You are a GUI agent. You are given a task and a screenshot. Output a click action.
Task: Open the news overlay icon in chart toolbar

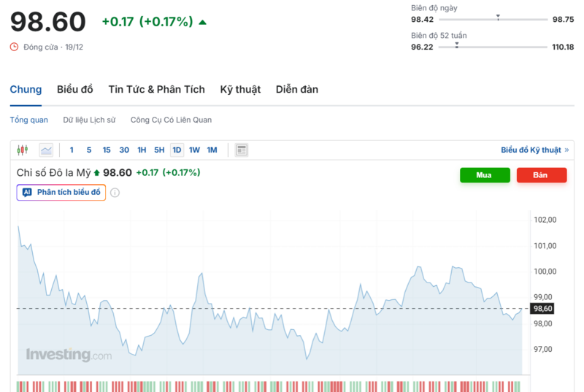click(242, 150)
